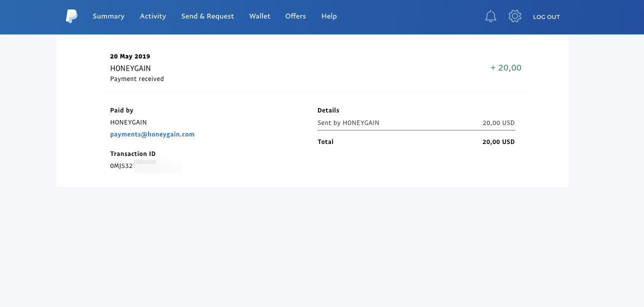The height and width of the screenshot is (307, 644).
Task: Click the LOG OUT button
Action: 546,17
